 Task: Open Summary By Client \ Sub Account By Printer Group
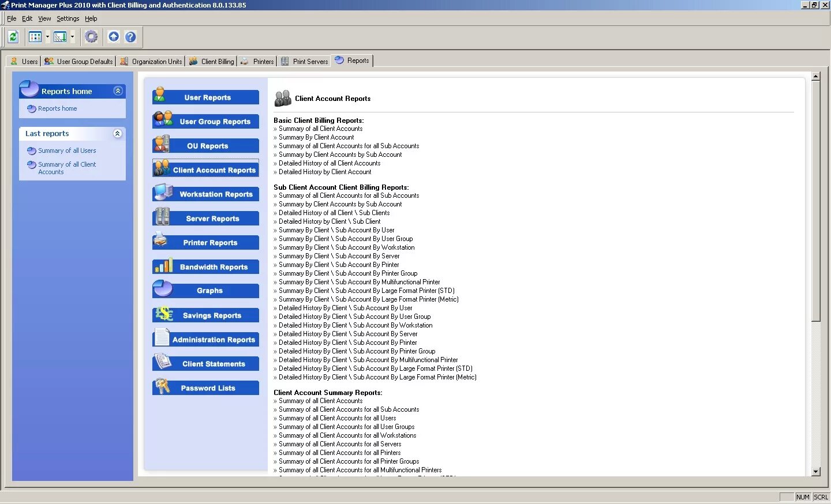[348, 273]
